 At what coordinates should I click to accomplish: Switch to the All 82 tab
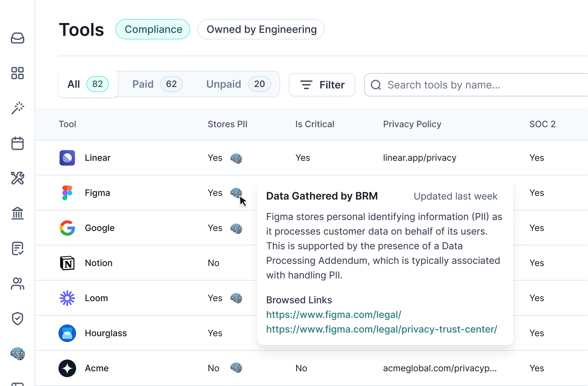[88, 84]
